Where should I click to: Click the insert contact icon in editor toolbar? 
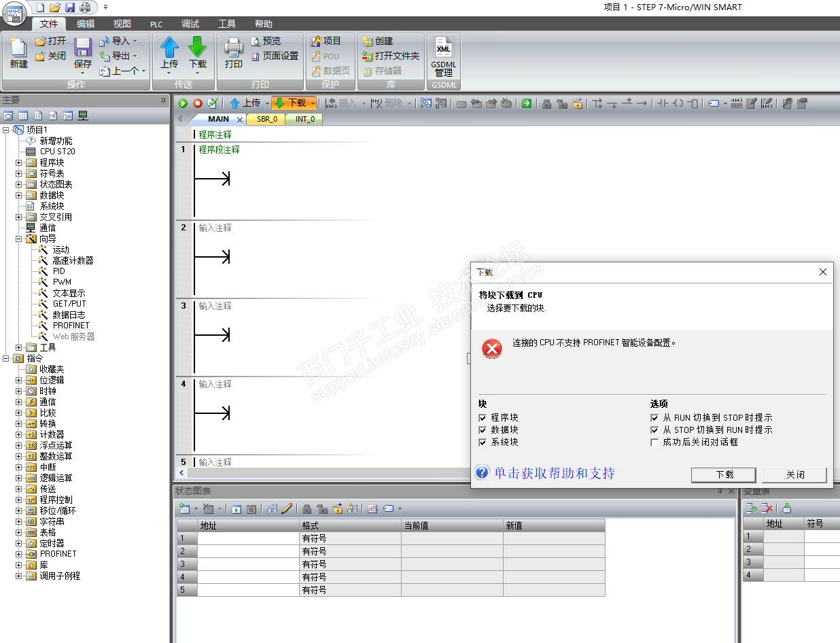coord(662,103)
